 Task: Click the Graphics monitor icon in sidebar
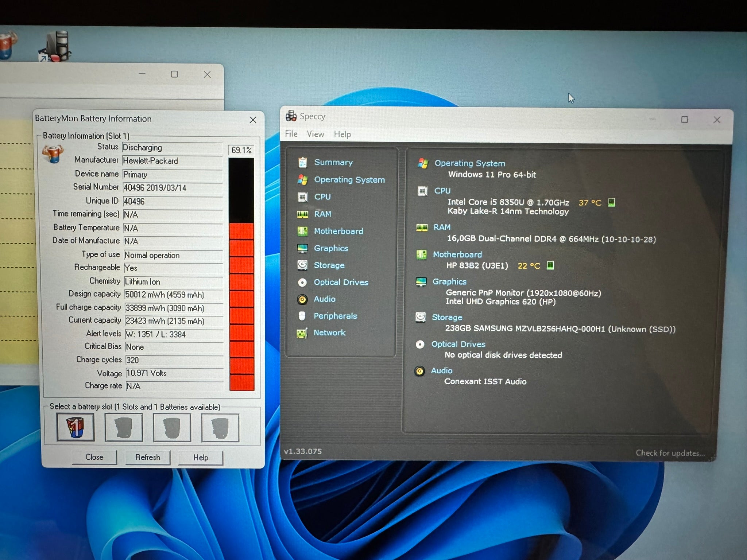point(302,248)
